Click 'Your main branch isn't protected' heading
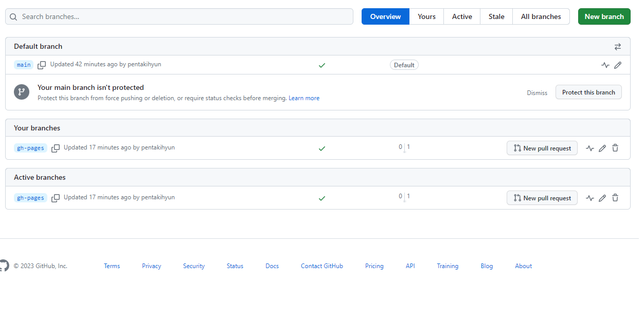Viewport: 644px width, 321px height. pos(91,87)
